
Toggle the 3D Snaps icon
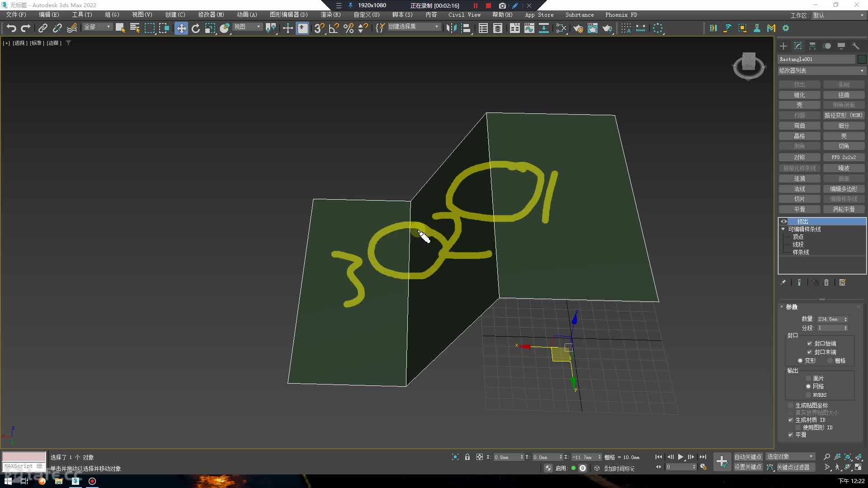pos(319,28)
